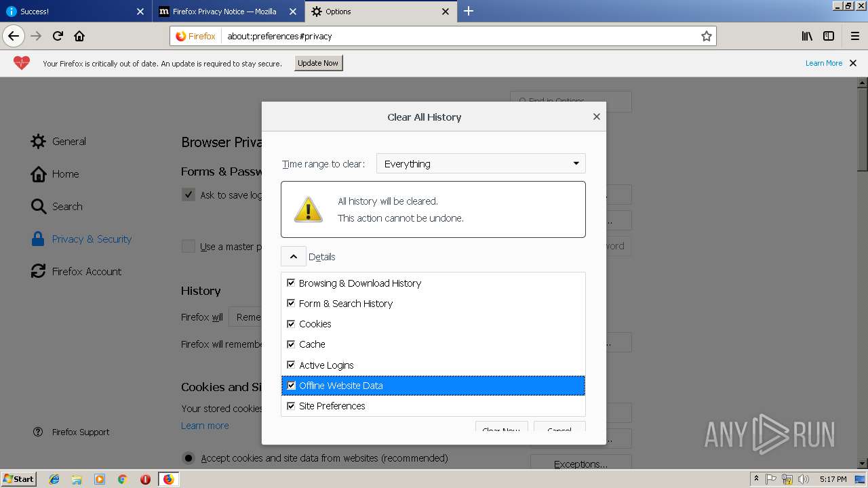Click the heart update warning icon
Screen dimensions: 868x488
tap(22, 63)
